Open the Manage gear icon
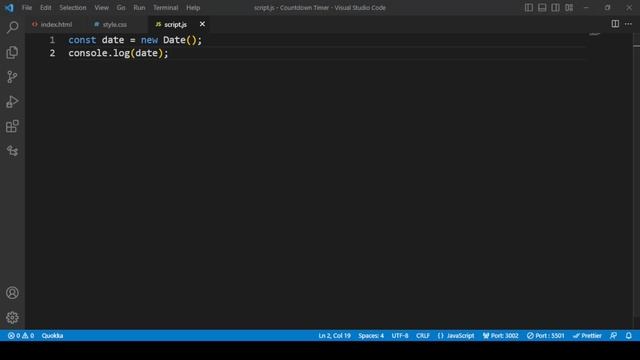The height and width of the screenshot is (360, 640). [x=12, y=318]
